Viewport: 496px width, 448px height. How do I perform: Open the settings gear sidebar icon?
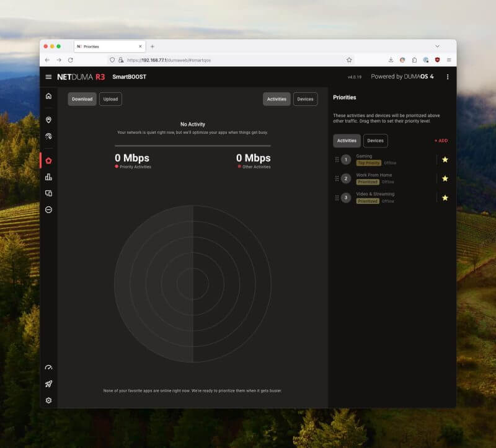point(48,400)
